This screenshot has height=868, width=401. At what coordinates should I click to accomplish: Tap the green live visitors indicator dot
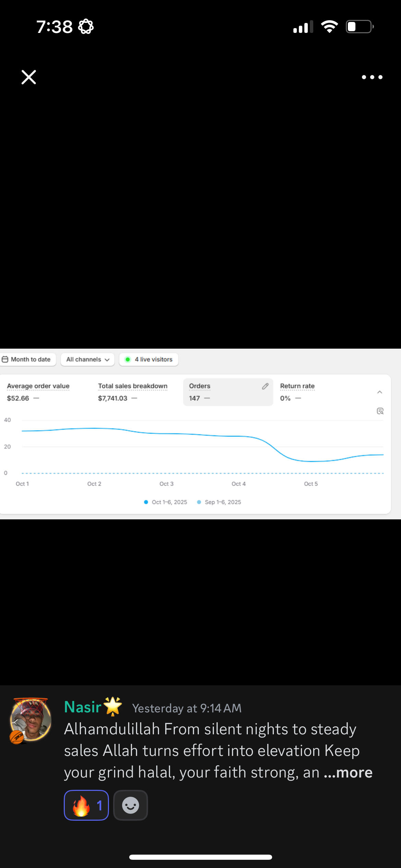[128, 359]
